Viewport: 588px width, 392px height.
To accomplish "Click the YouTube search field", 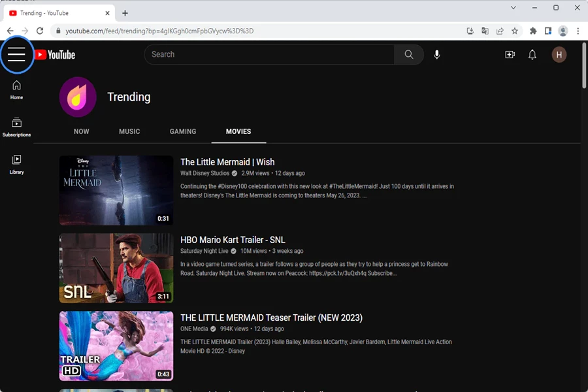I will tap(269, 55).
